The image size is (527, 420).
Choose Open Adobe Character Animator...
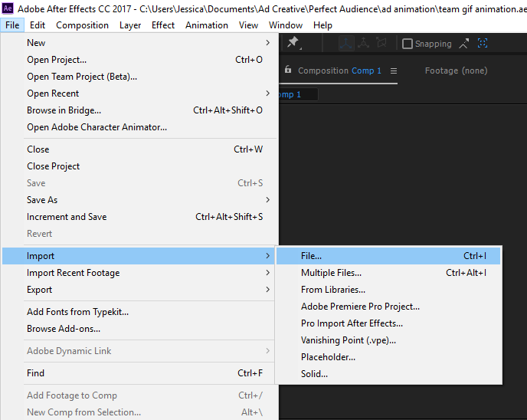pyautogui.click(x=139, y=126)
